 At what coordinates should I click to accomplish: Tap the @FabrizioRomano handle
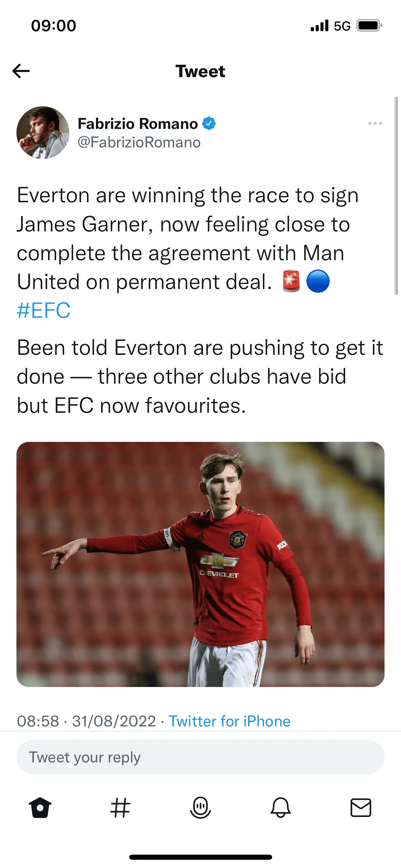coord(139,142)
